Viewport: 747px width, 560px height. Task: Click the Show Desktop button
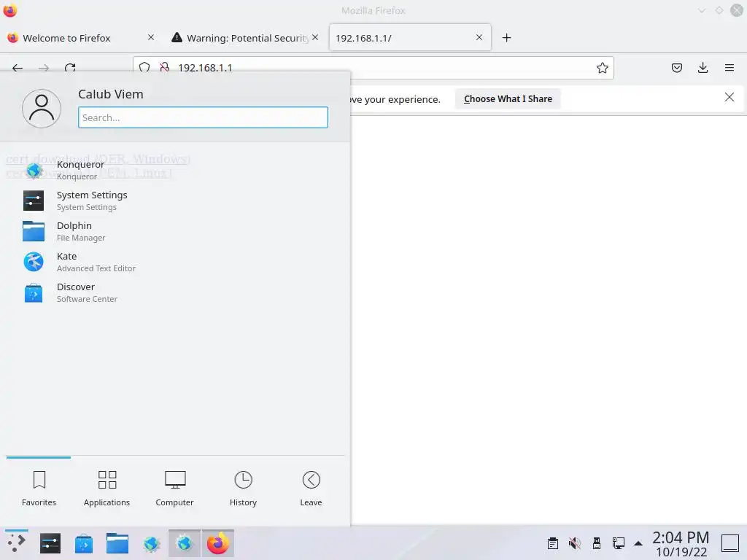[729, 543]
